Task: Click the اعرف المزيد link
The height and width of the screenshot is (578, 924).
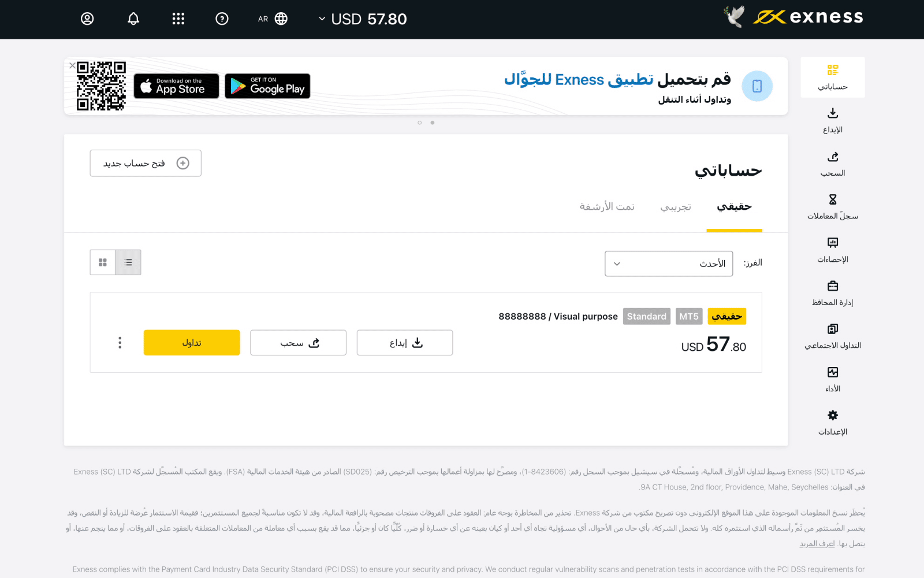Action: (x=817, y=544)
